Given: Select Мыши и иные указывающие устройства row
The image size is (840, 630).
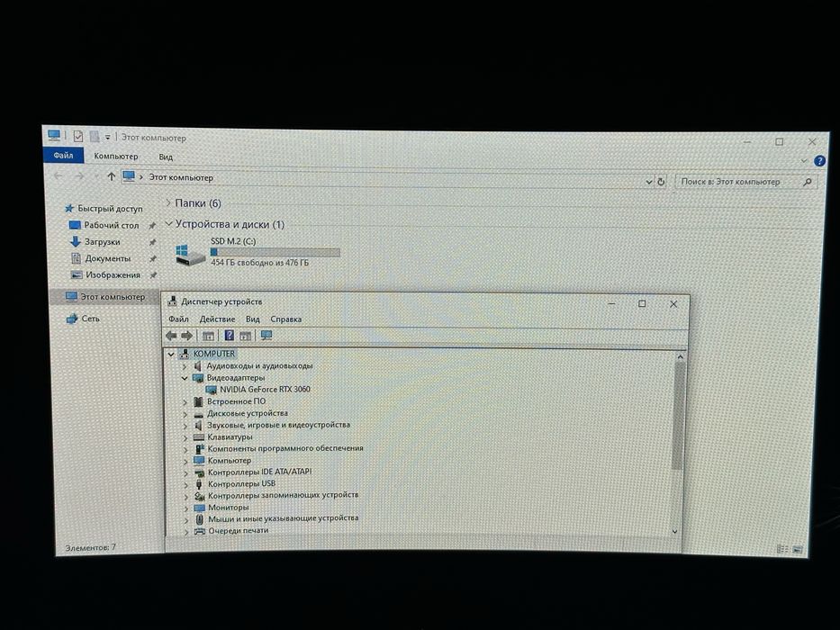Looking at the screenshot, I should click(283, 518).
